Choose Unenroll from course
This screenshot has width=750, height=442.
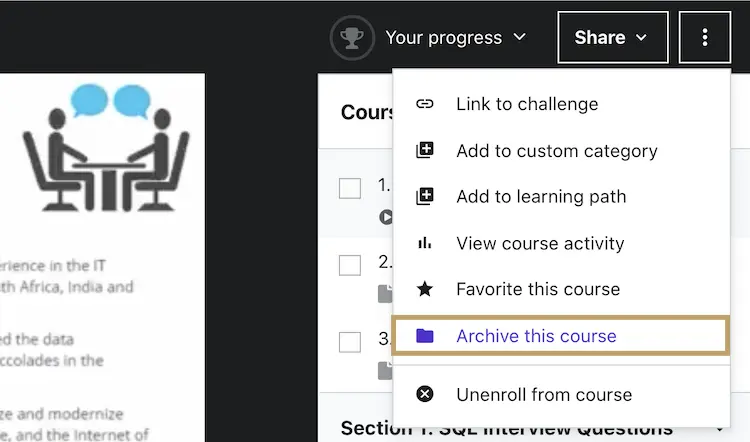pyautogui.click(x=544, y=394)
